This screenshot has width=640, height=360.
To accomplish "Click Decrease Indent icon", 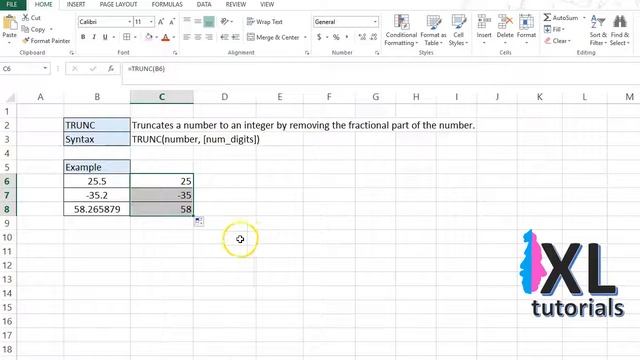I will 224,37.
